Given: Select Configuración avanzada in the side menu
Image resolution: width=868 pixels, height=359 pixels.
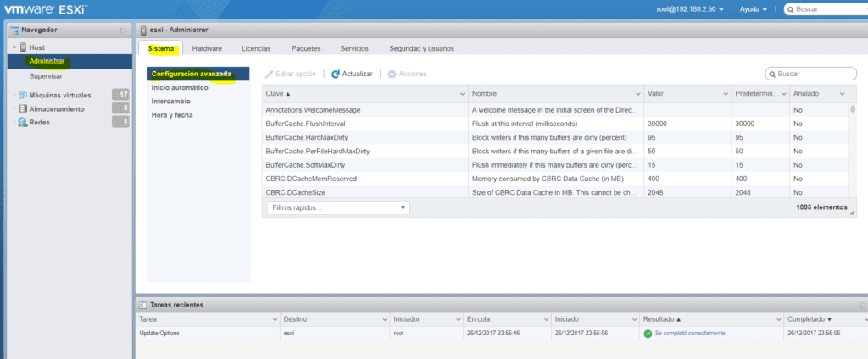Looking at the screenshot, I should (198, 75).
